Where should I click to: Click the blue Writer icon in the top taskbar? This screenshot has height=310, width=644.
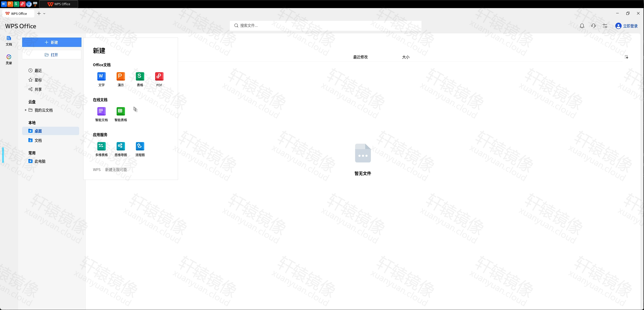tap(3, 4)
